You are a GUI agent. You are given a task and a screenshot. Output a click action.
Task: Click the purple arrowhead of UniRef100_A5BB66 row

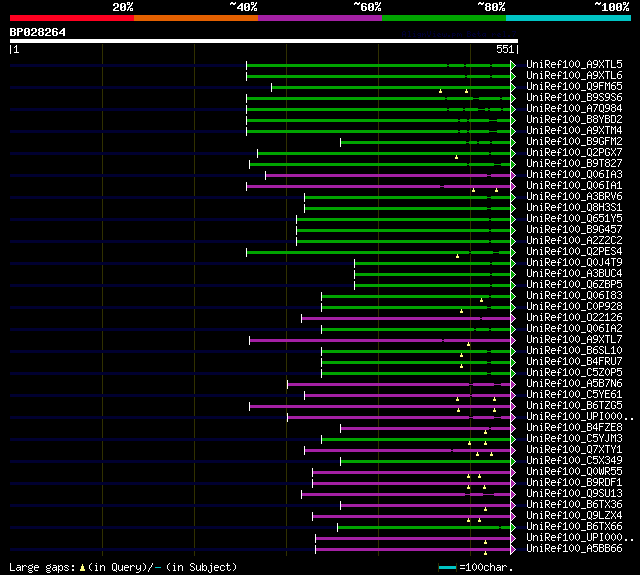coord(513,550)
